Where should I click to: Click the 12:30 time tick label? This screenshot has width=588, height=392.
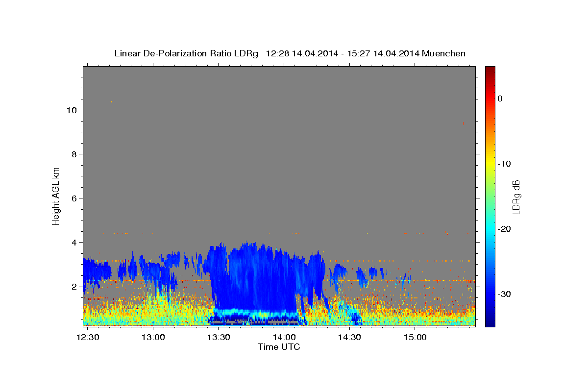88,338
